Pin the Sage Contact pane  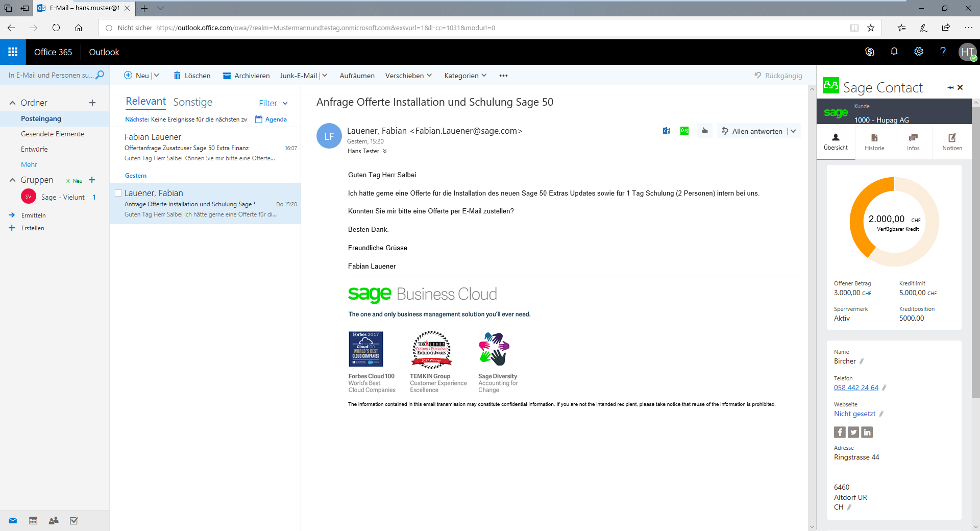click(950, 88)
